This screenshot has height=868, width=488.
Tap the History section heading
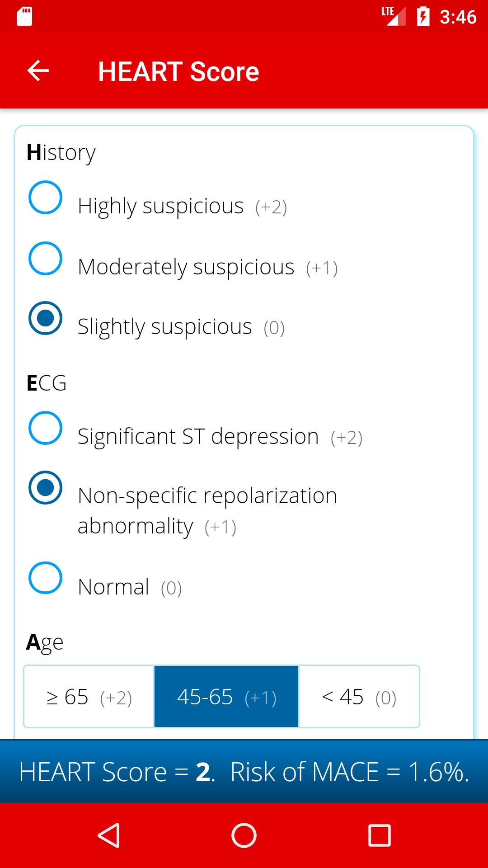coord(61,153)
